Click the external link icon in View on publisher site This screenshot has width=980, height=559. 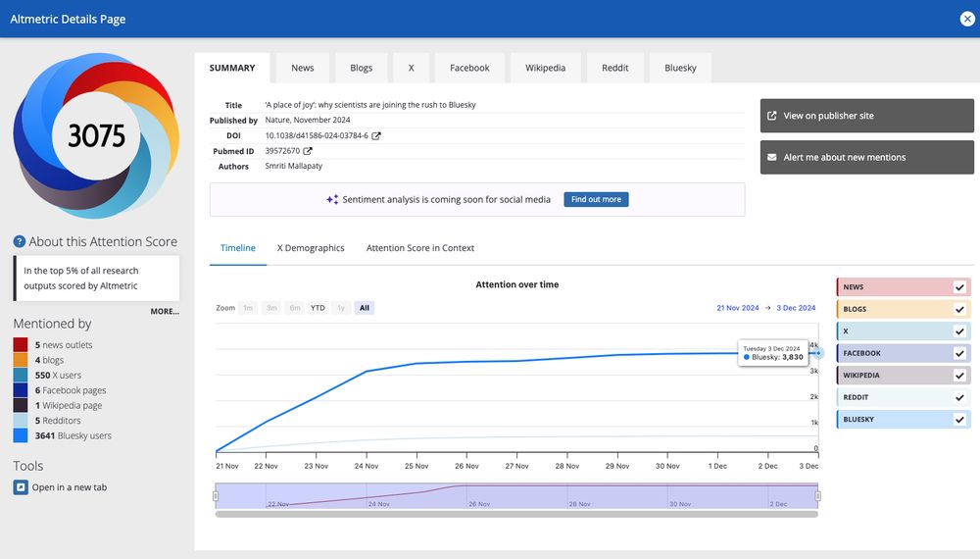pos(772,116)
